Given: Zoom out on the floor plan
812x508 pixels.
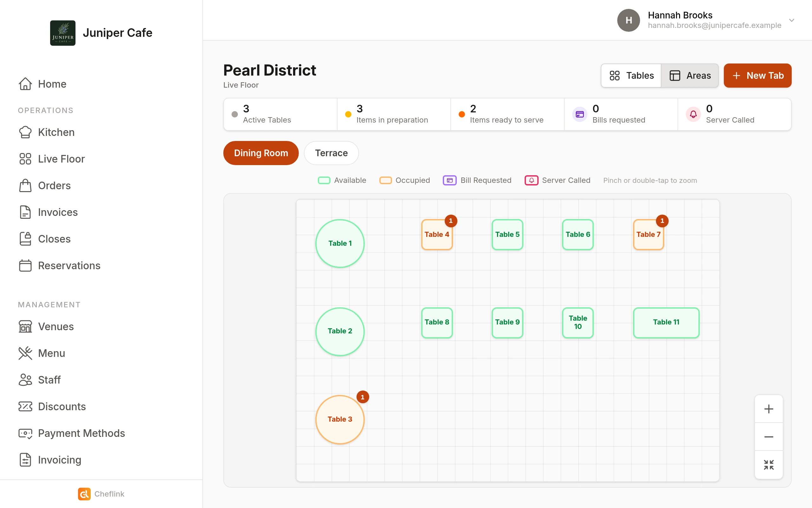Looking at the screenshot, I should click(769, 437).
